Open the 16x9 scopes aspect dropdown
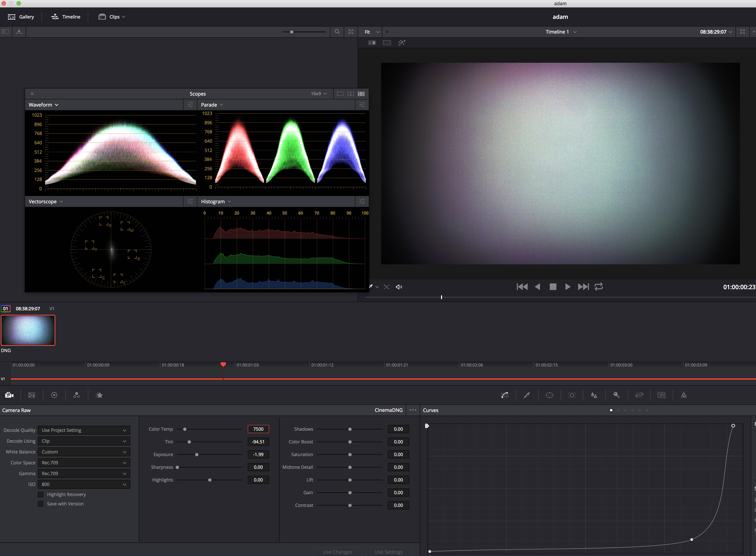This screenshot has height=556, width=756. coord(319,94)
